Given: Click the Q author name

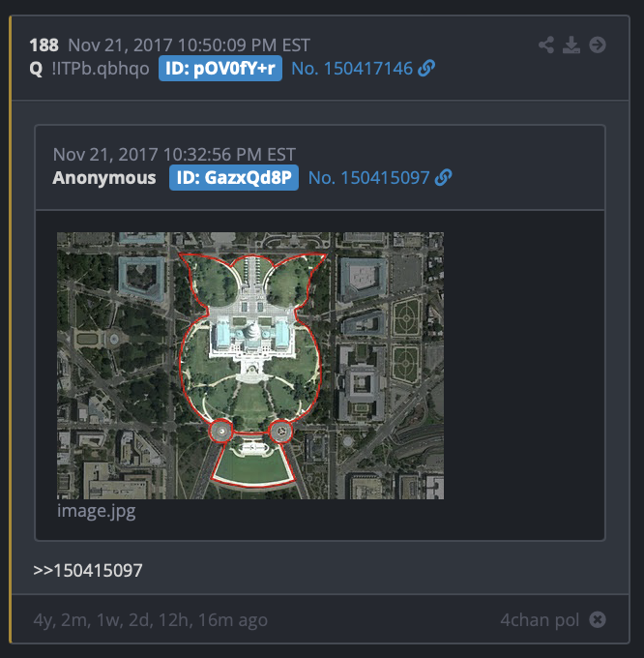Looking at the screenshot, I should point(36,69).
